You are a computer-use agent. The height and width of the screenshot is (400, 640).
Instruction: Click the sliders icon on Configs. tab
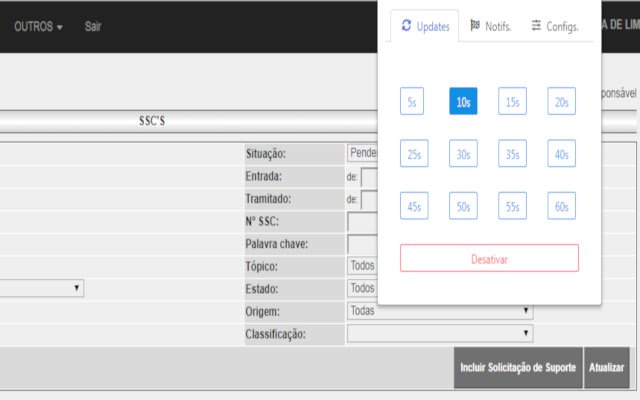point(536,25)
